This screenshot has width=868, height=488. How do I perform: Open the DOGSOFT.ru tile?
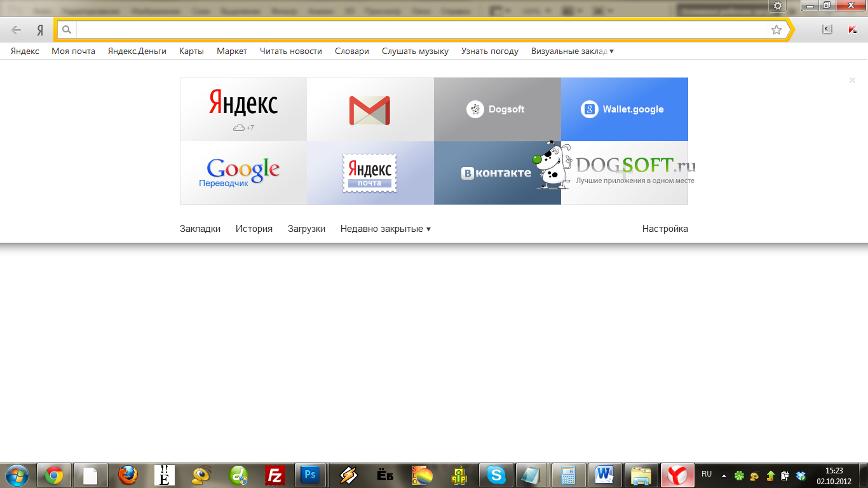coord(625,172)
